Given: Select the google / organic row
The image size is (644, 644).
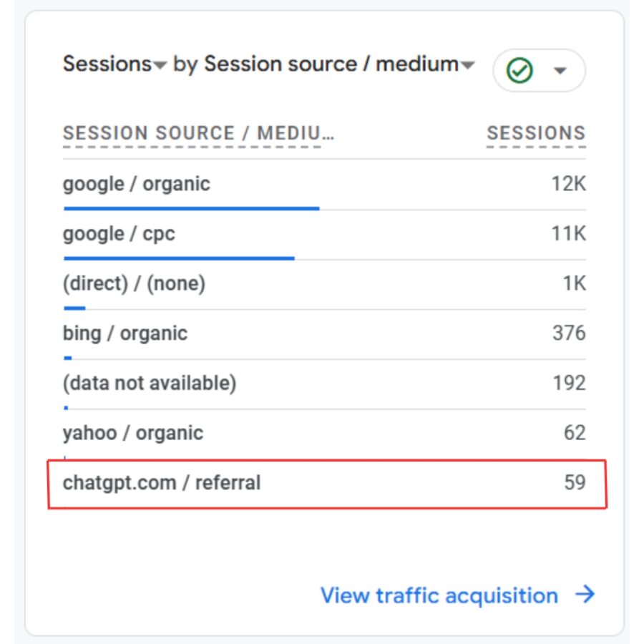Looking at the screenshot, I should [x=137, y=184].
